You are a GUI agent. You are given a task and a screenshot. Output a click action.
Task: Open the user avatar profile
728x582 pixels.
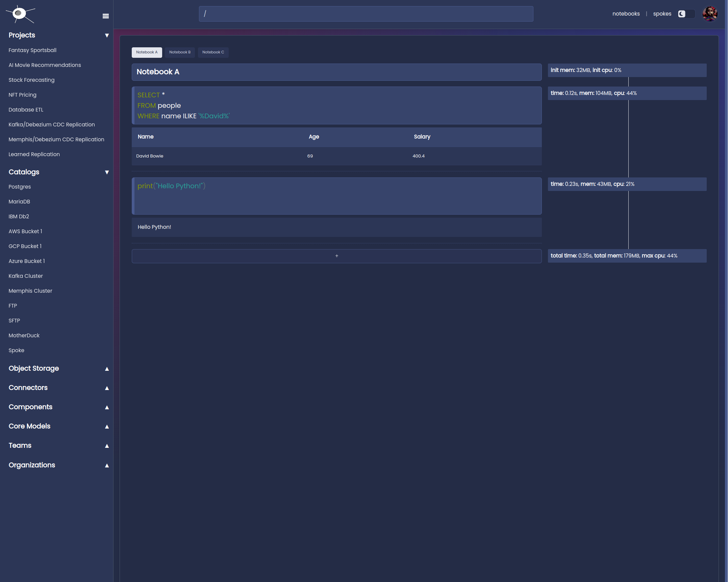coord(709,14)
